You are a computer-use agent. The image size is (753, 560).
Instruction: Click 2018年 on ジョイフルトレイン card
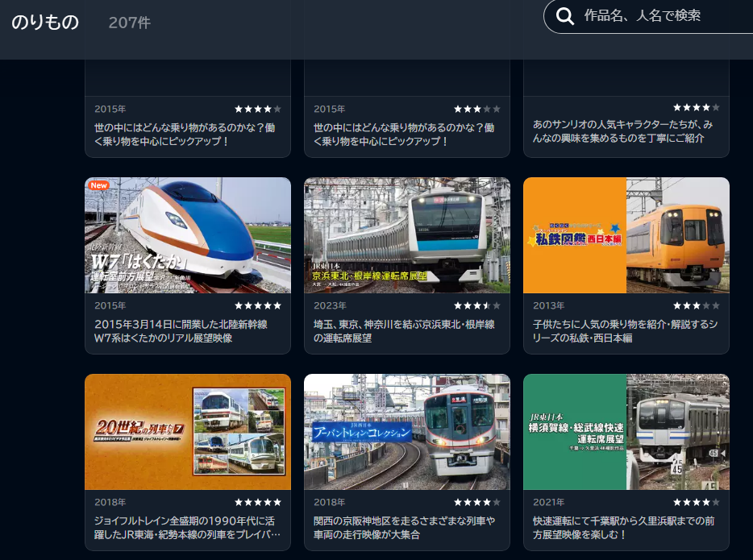point(110,503)
